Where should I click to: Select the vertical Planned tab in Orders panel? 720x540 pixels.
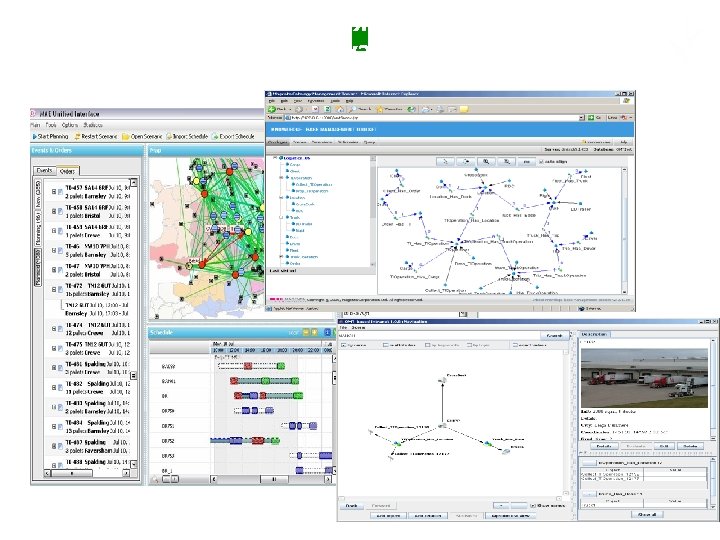coord(38,268)
